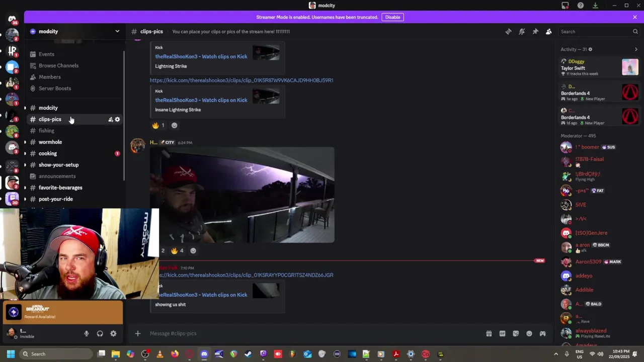Viewport: 644px width, 362px height.
Task: Expand the Activity panel chevron
Action: tap(636, 49)
